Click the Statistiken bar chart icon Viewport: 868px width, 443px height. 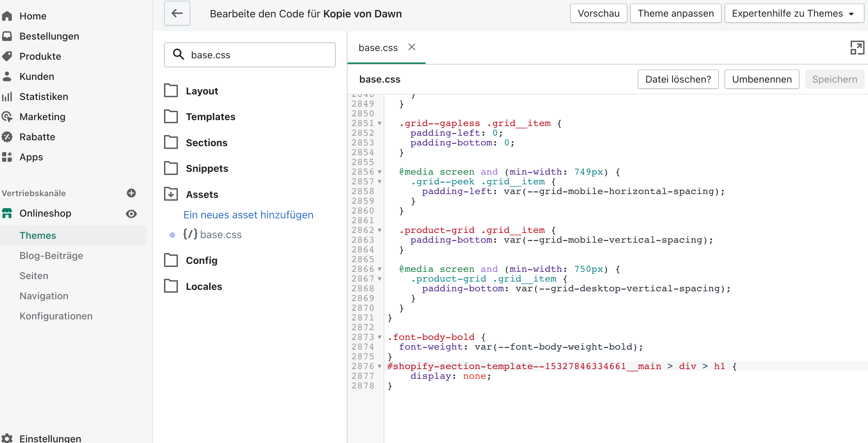(7, 97)
